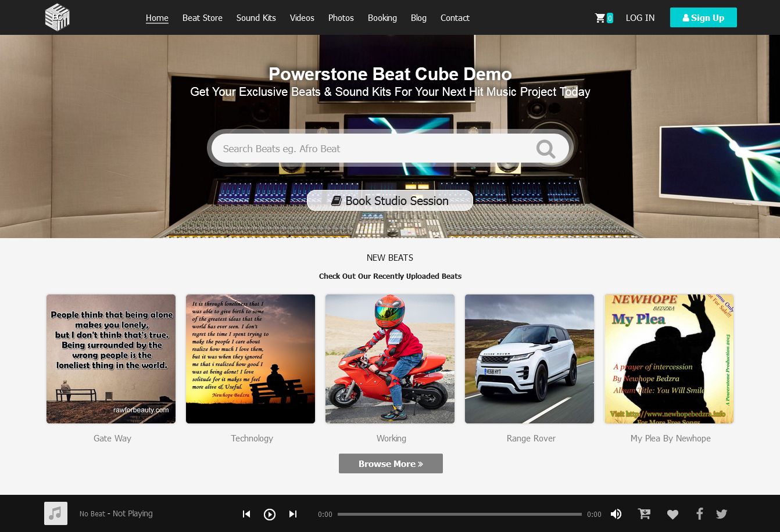
Task: Like the beat with heart icon
Action: click(x=672, y=514)
